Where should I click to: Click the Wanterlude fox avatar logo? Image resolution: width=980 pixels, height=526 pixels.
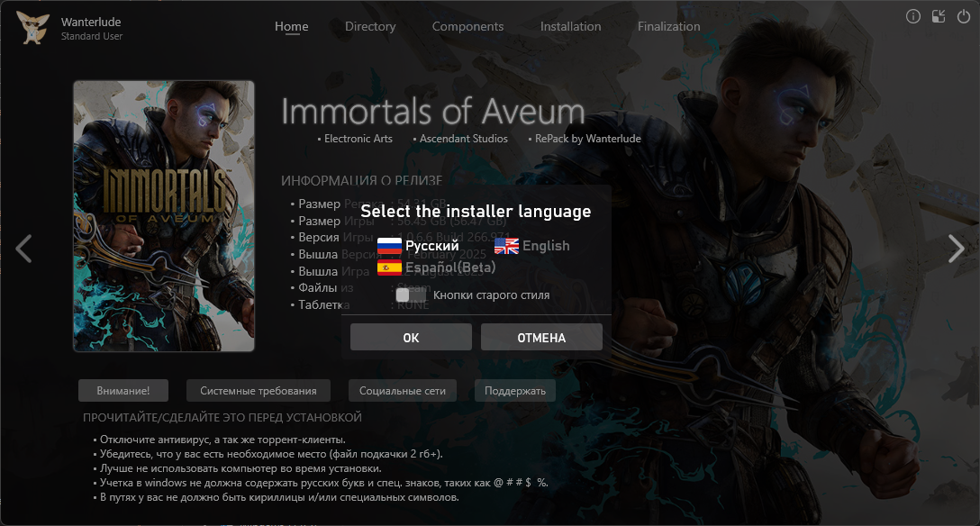pyautogui.click(x=32, y=28)
